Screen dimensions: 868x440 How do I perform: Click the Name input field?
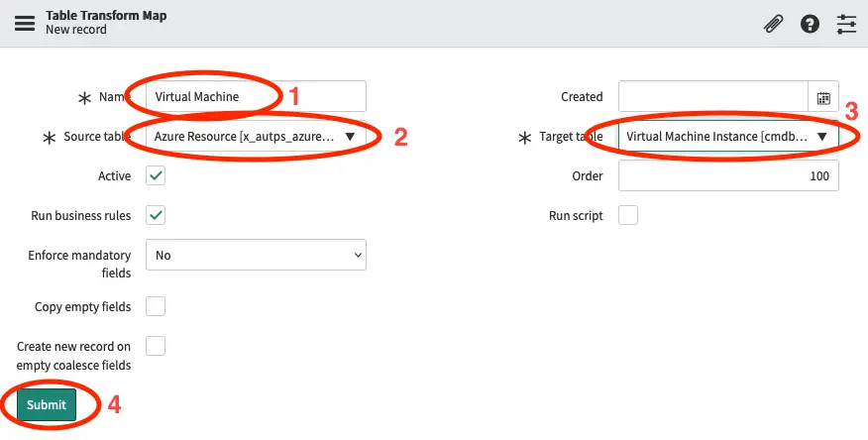pos(256,96)
